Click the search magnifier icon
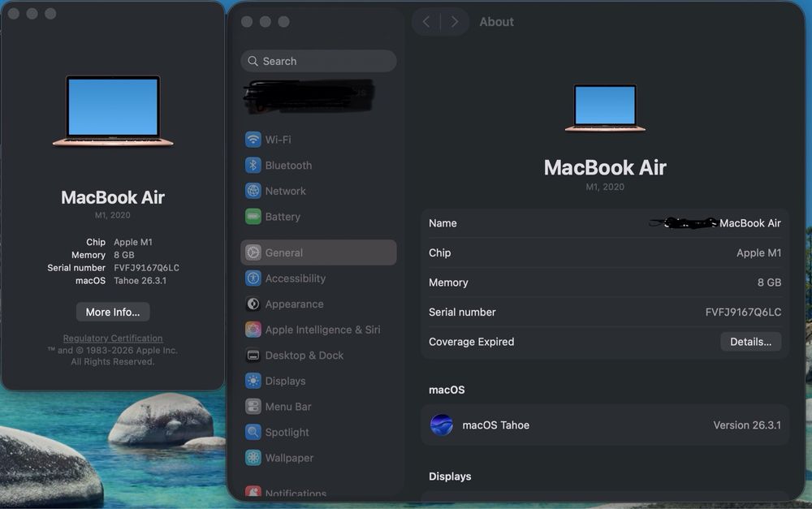812x509 pixels. tap(253, 61)
